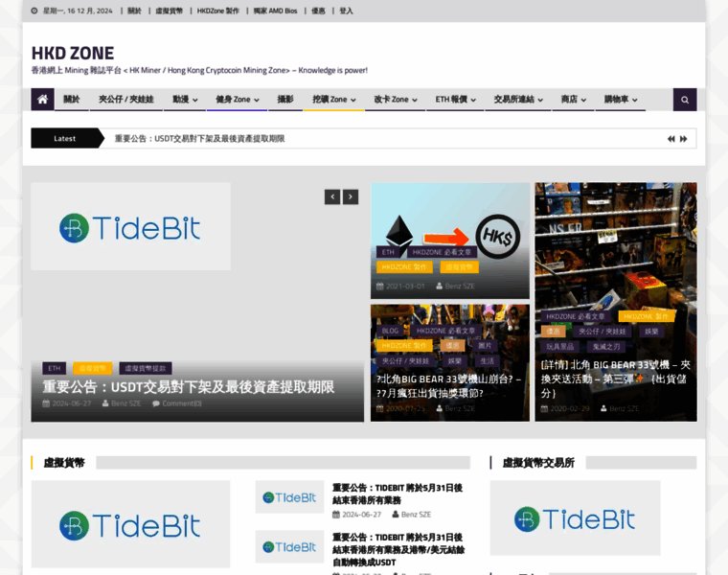
Task: Go to previous slide in featured slider
Action: pos(332,196)
